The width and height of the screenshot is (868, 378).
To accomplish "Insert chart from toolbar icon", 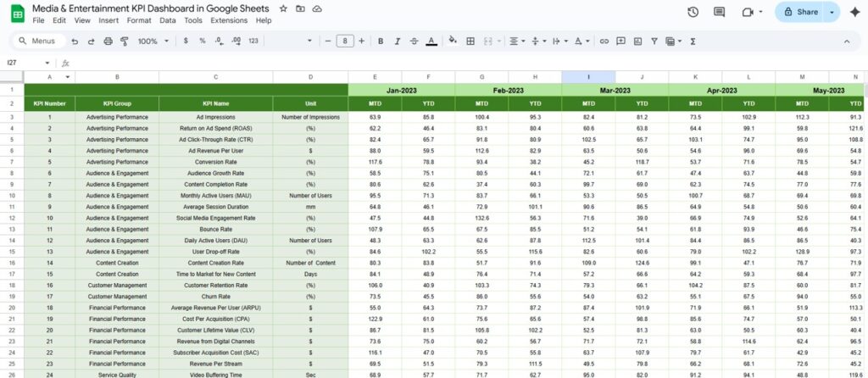I will pos(637,41).
